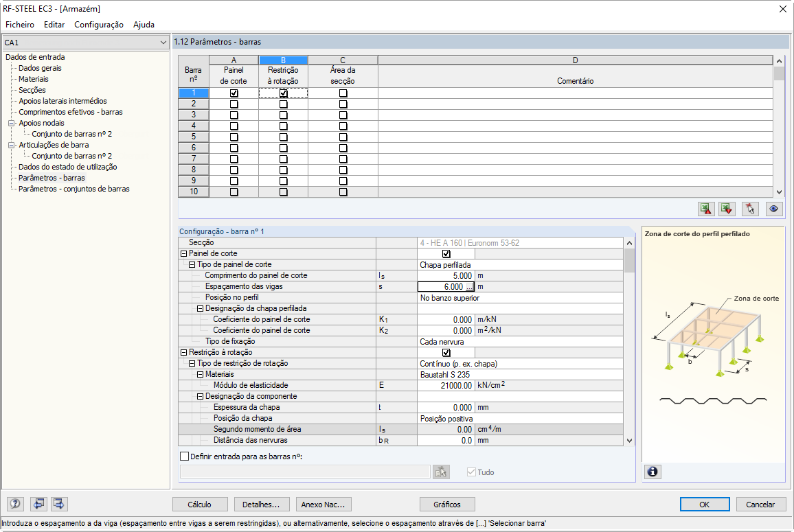Click the Módulo de elasticidade value 21000.00
This screenshot has width=794, height=532.
click(446, 386)
